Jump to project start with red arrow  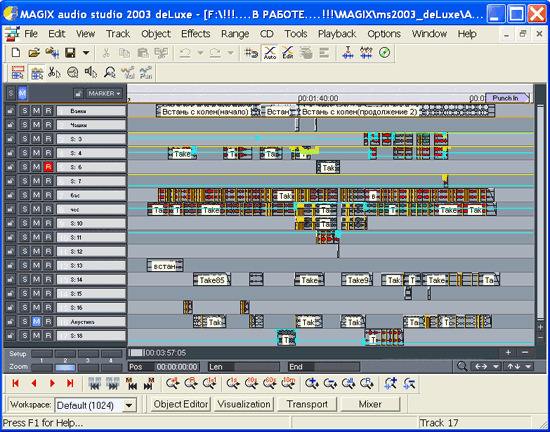pos(15,383)
